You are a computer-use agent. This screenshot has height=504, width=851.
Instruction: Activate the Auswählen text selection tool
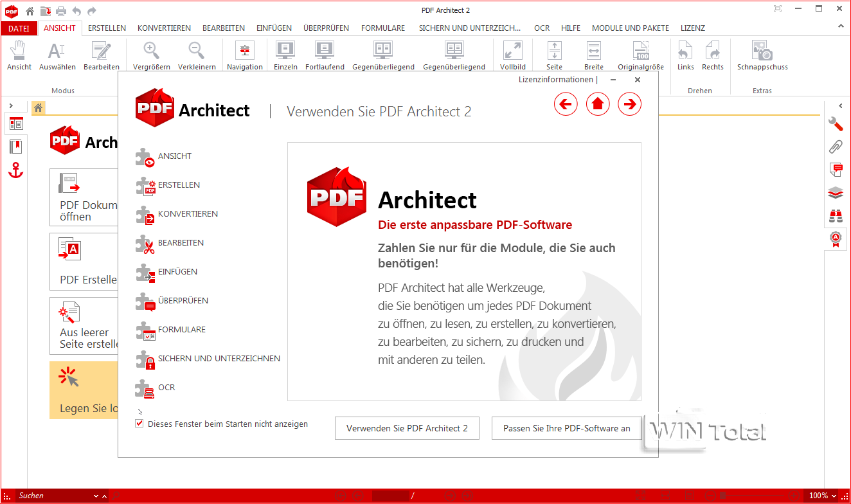click(x=57, y=55)
